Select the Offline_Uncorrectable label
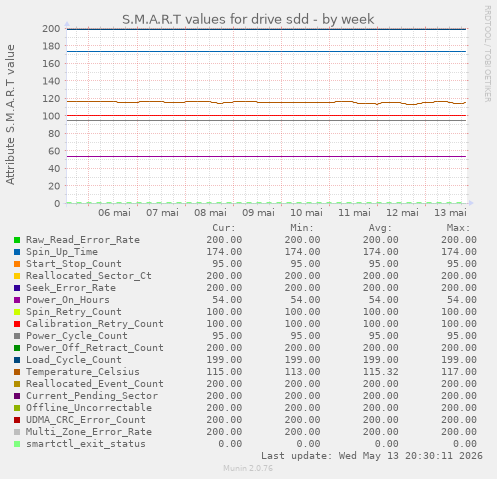The image size is (497, 479). click(x=89, y=408)
